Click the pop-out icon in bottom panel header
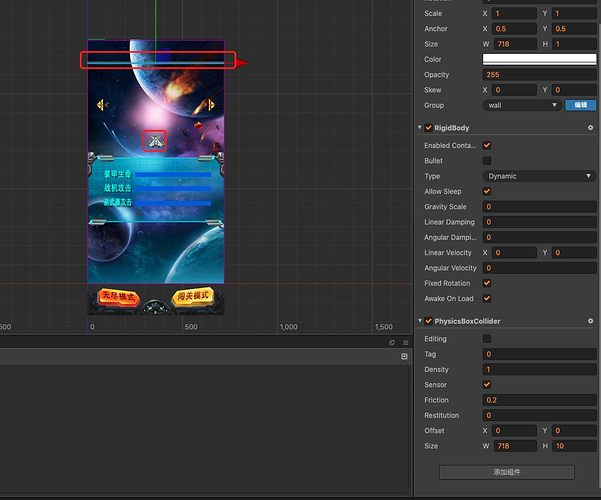 coord(392,342)
